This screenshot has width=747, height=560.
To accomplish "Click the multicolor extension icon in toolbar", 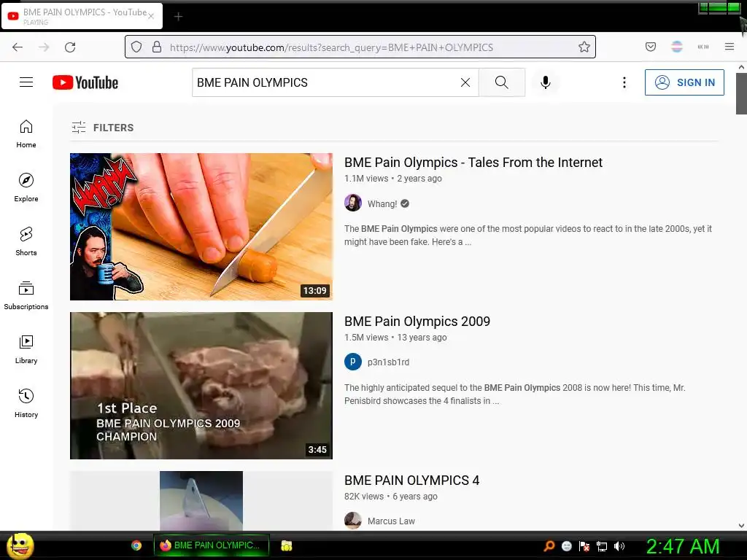I will (x=677, y=47).
